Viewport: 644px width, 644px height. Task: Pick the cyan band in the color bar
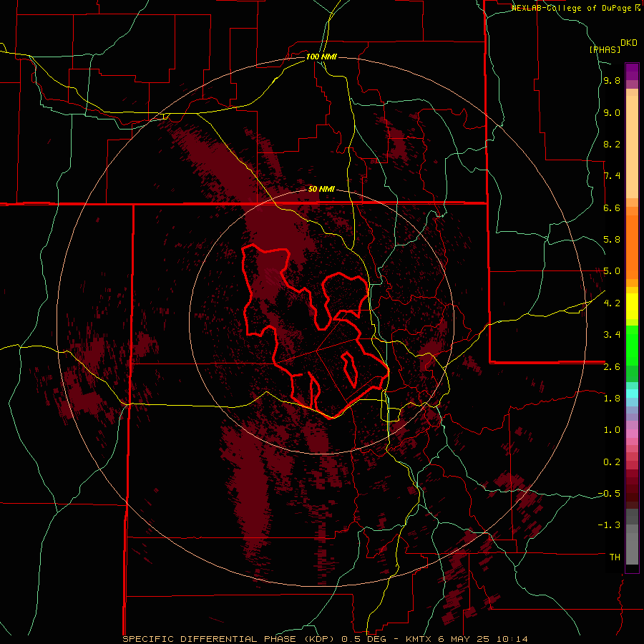[632, 394]
